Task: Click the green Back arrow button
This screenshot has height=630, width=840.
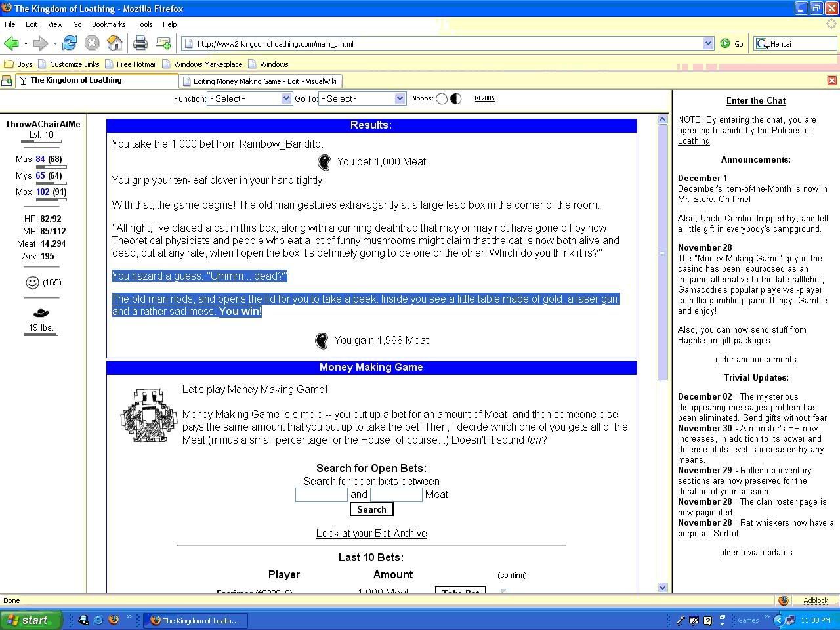Action: pos(11,44)
